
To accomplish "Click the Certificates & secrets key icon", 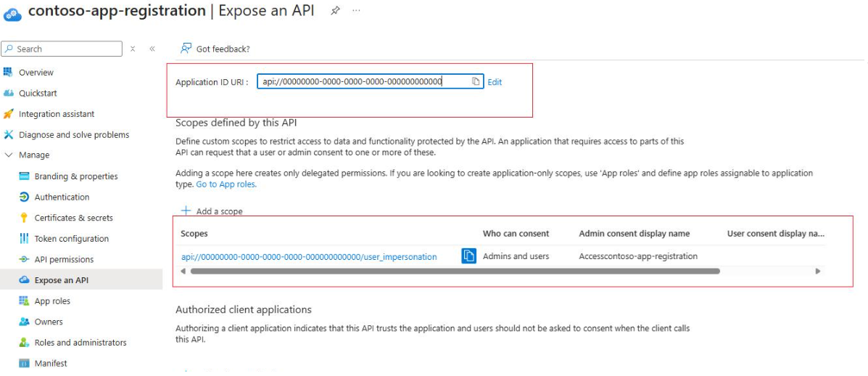I will (24, 218).
